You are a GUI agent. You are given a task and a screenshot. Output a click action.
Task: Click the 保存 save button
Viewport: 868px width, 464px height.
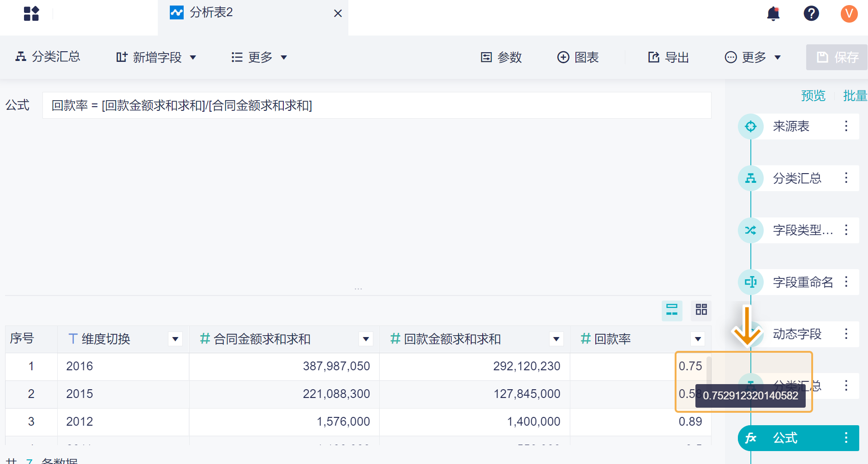pos(837,57)
